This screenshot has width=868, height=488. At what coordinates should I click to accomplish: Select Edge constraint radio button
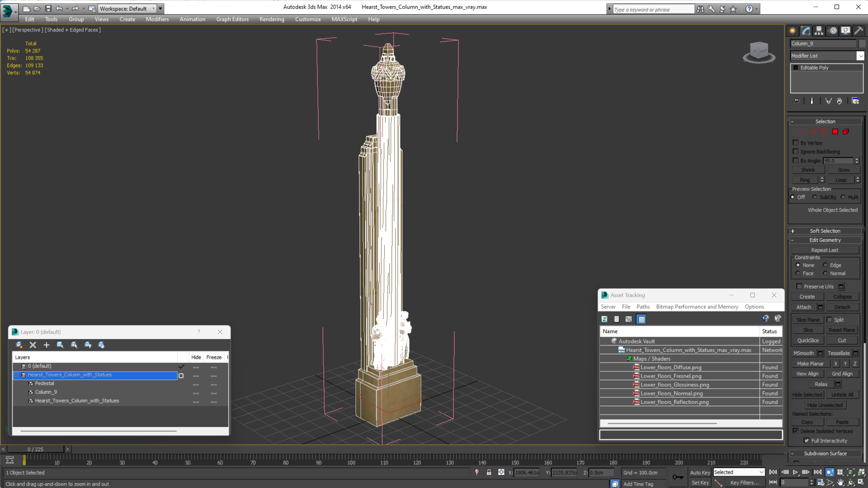tap(825, 265)
